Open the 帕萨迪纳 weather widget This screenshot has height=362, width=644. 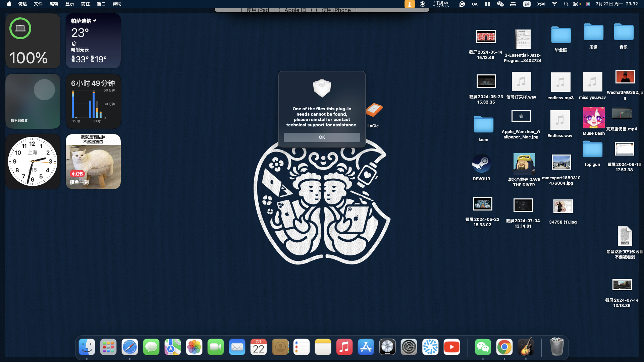coord(93,41)
